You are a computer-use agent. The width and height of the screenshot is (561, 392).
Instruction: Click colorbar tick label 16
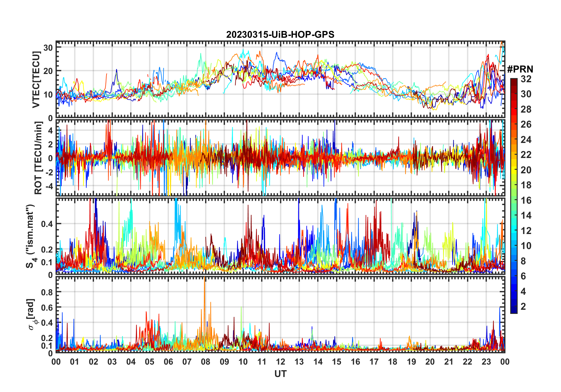pyautogui.click(x=526, y=200)
